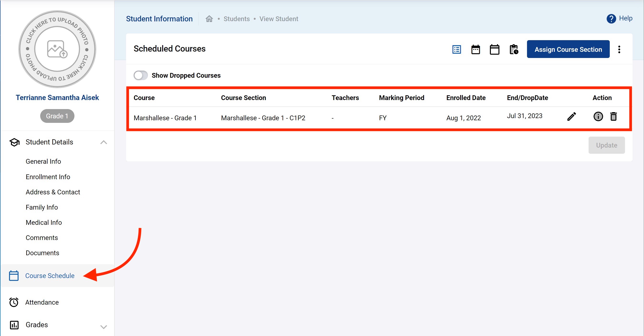Click the Help question mark icon

tap(611, 19)
